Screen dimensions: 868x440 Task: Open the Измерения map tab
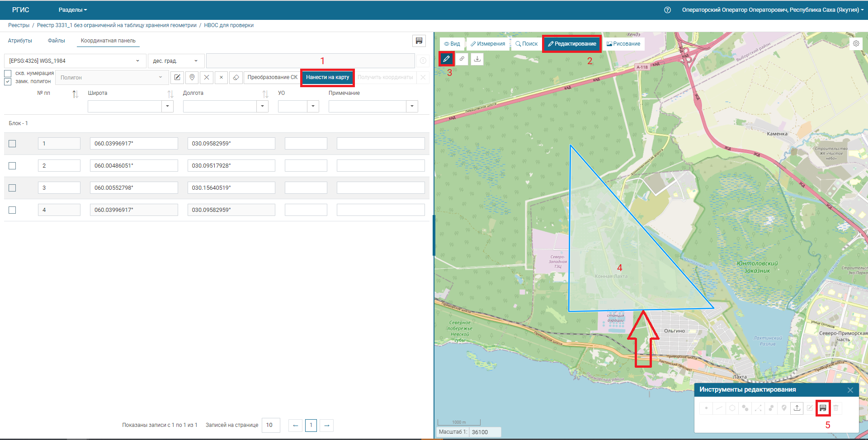tap(487, 44)
